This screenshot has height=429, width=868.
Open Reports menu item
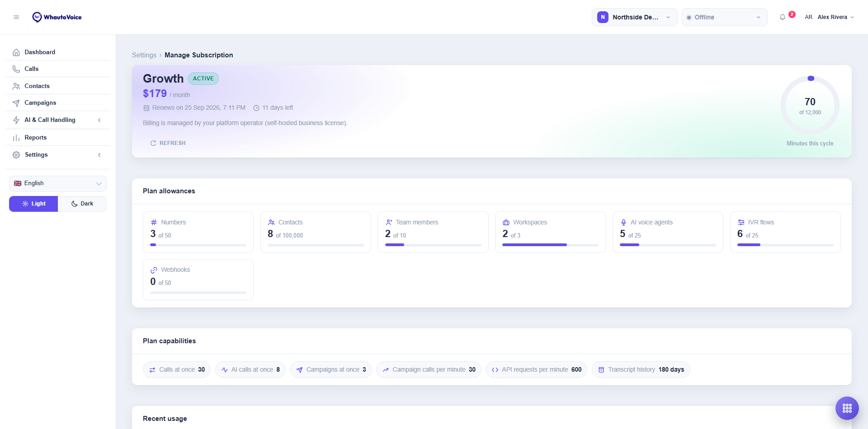58,138
